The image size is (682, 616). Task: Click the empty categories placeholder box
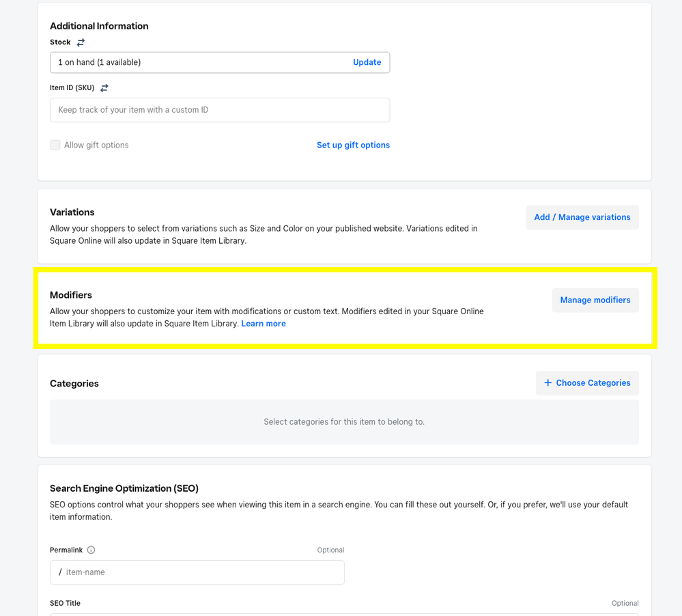click(344, 422)
